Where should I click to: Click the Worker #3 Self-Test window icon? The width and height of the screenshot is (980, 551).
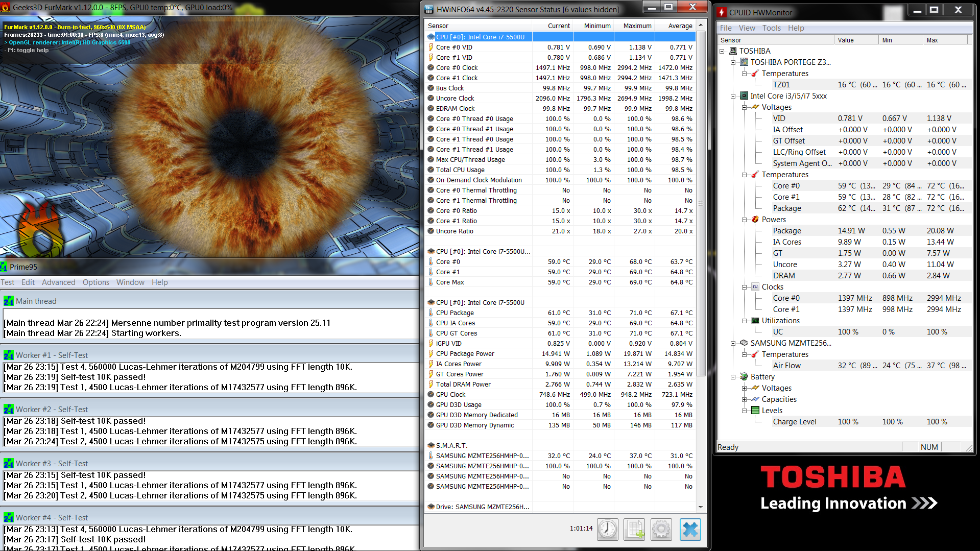tap(9, 464)
